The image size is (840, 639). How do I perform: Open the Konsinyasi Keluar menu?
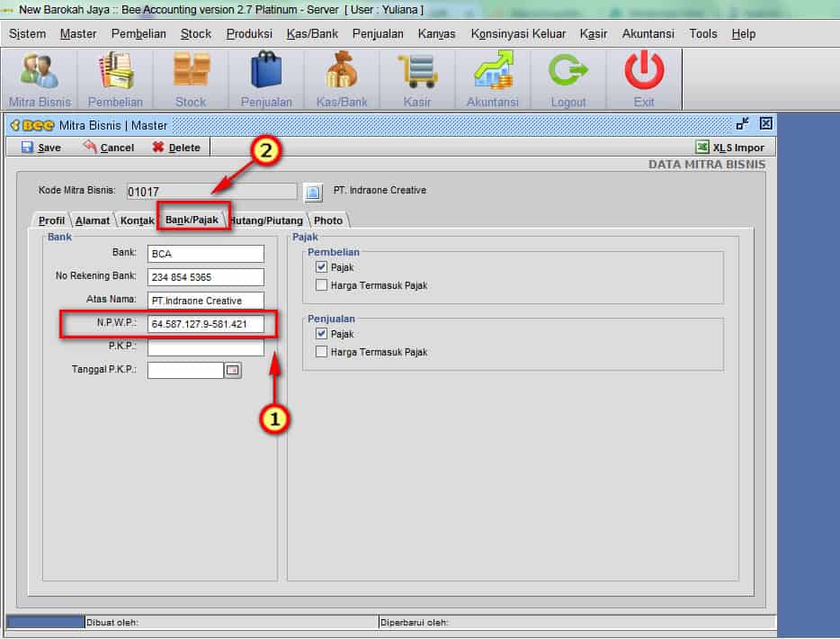coord(518,34)
